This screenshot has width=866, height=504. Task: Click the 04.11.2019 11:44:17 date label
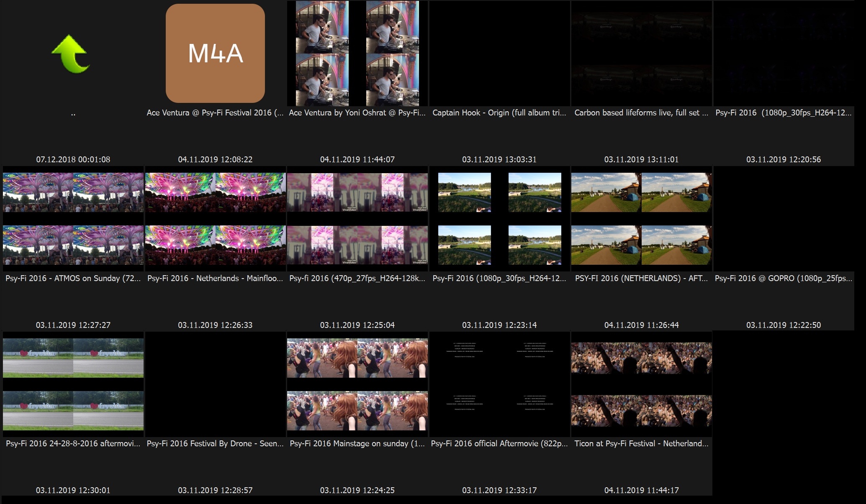coord(641,490)
